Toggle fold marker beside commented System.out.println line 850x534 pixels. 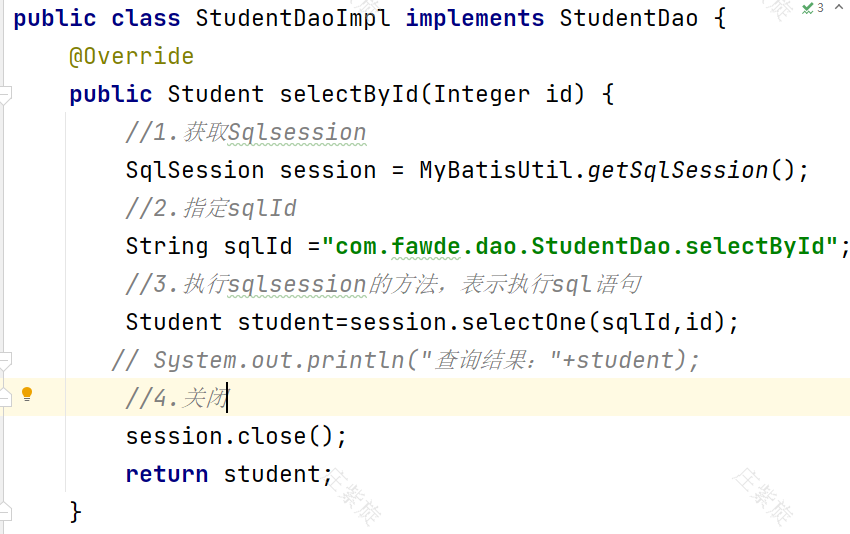click(x=5, y=361)
